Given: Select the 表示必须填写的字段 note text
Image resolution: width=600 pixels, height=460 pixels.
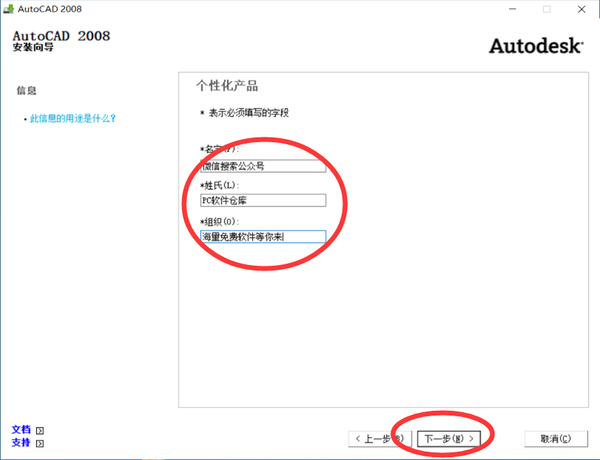Looking at the screenshot, I should (x=249, y=113).
